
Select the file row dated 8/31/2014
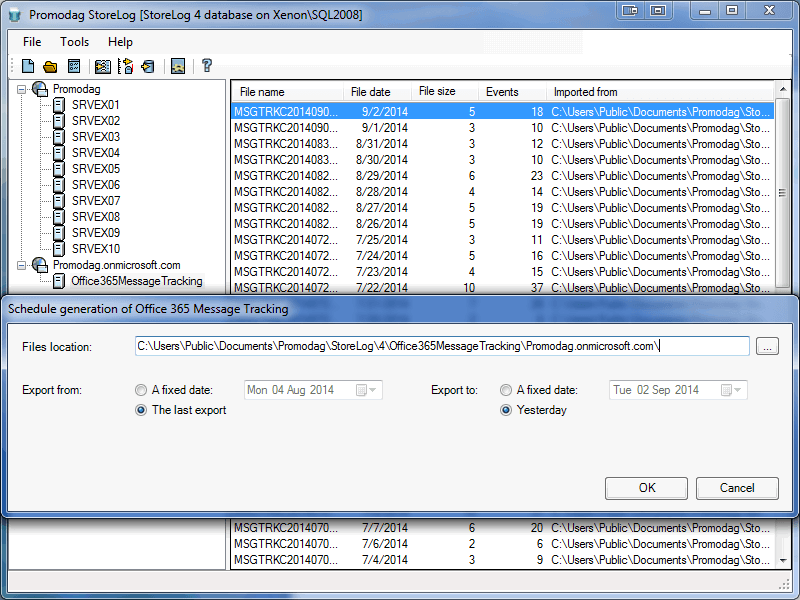tap(503, 144)
